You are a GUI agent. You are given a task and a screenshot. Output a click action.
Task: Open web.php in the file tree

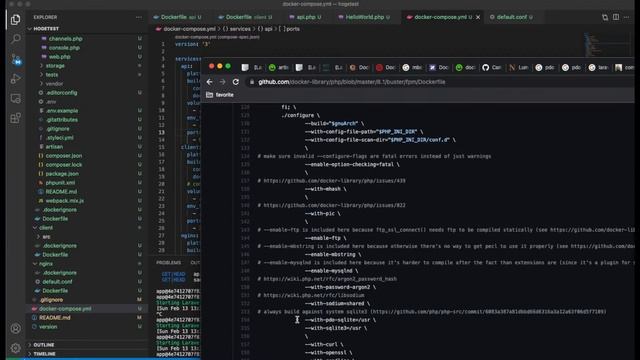60,57
